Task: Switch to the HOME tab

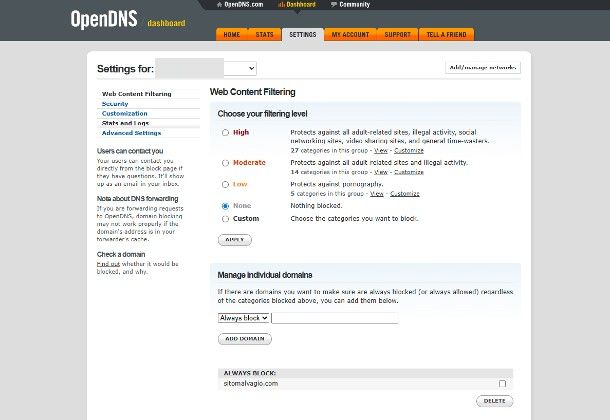Action: pyautogui.click(x=232, y=35)
